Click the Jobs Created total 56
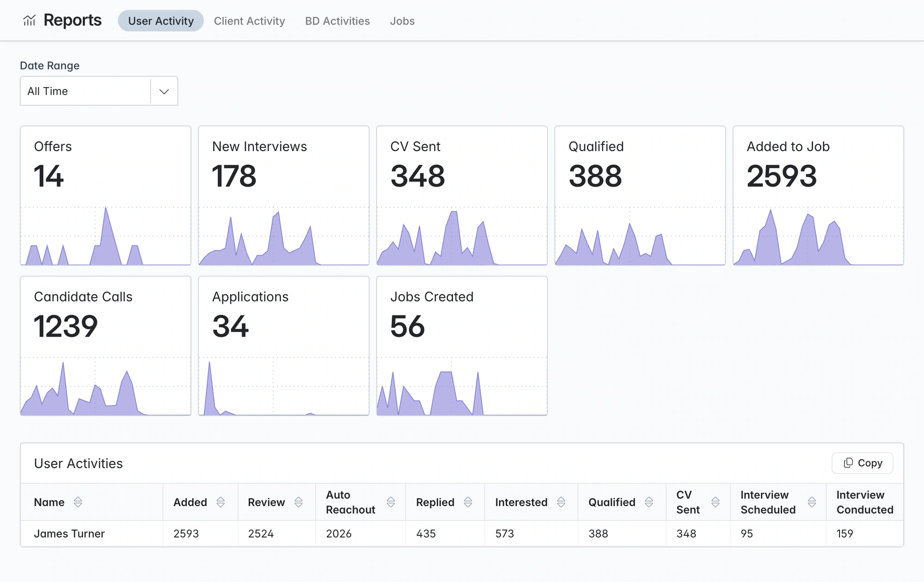The width and height of the screenshot is (924, 582). 407,326
